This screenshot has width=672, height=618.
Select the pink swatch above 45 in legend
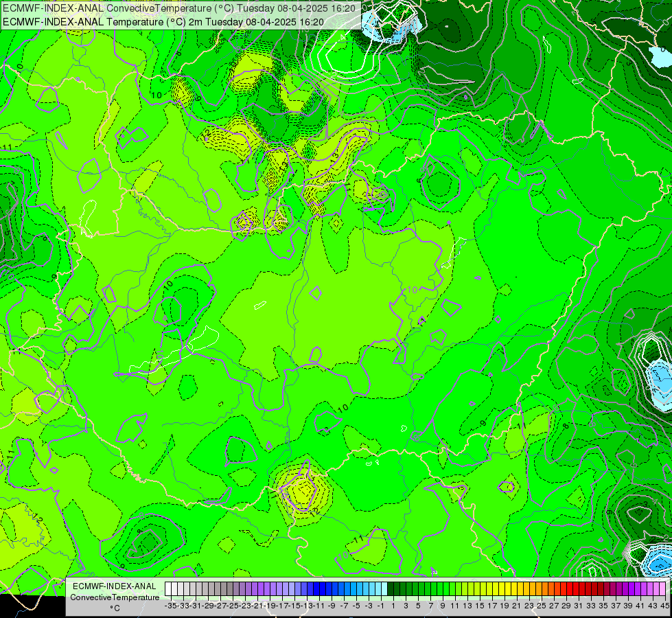tap(662, 589)
